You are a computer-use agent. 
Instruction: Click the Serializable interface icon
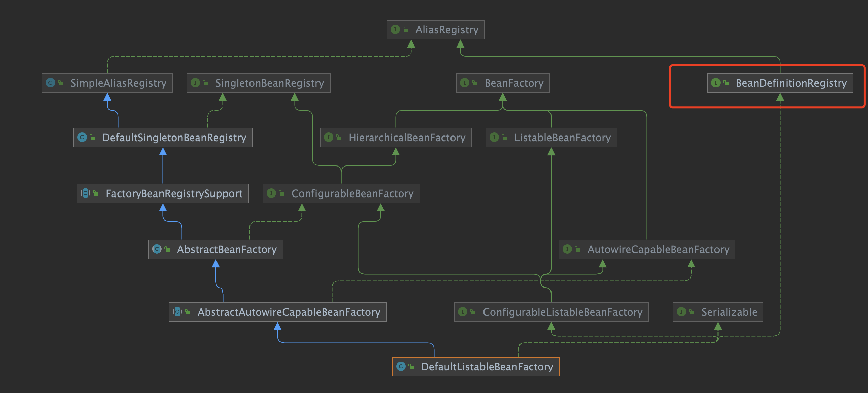[x=681, y=312]
